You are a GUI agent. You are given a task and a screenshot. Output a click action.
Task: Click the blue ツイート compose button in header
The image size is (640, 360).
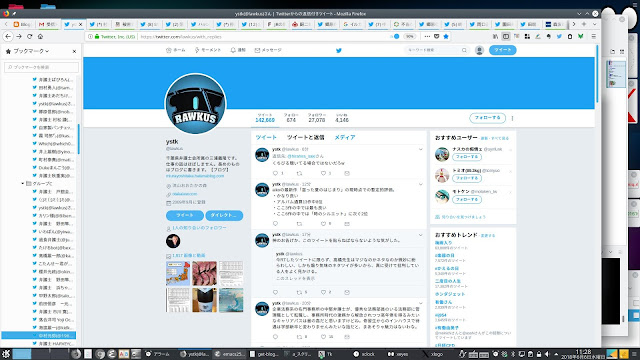click(x=502, y=50)
